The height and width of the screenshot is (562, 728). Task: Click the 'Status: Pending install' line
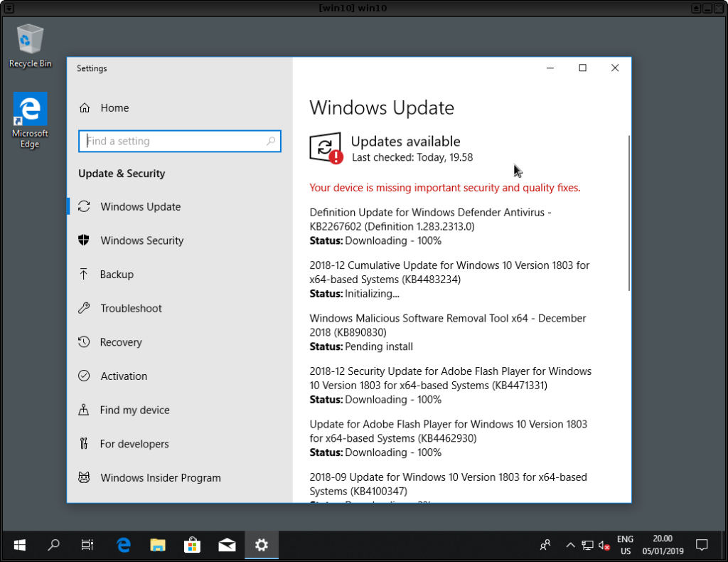pyautogui.click(x=361, y=346)
